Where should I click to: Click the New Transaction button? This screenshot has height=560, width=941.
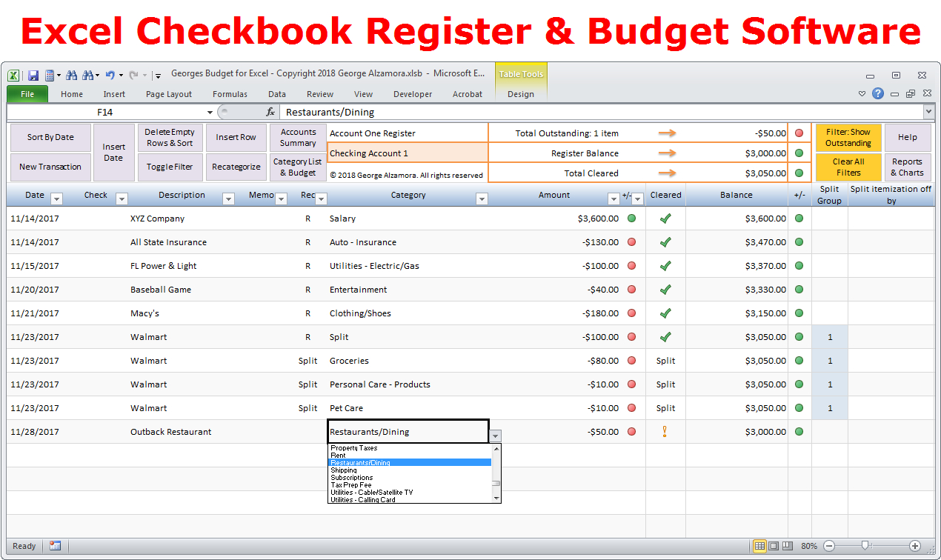click(x=50, y=167)
